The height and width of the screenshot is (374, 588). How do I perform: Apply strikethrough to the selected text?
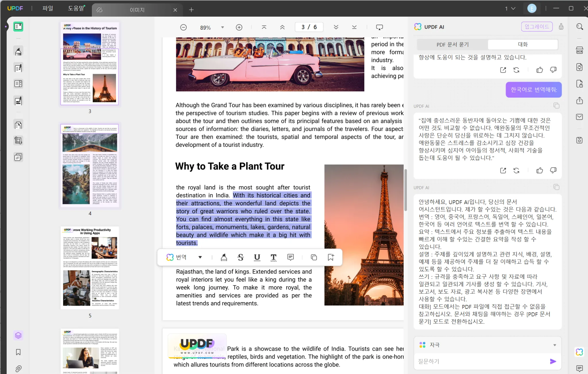[241, 257]
